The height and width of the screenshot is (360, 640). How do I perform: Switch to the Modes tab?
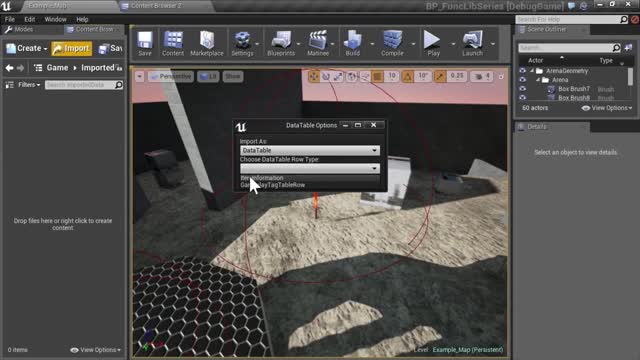click(19, 29)
